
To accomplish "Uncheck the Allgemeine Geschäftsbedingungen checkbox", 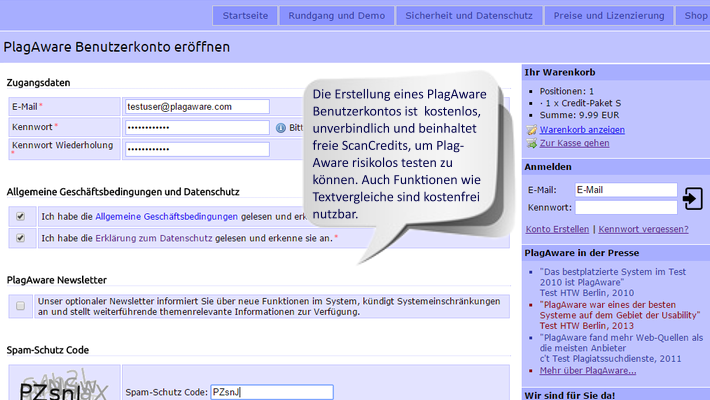I will point(20,216).
